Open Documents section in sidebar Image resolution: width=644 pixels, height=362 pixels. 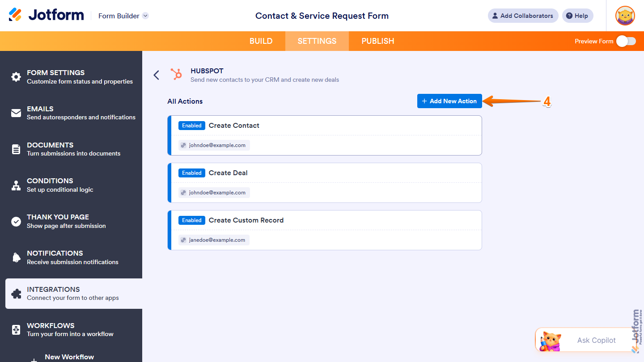click(71, 149)
